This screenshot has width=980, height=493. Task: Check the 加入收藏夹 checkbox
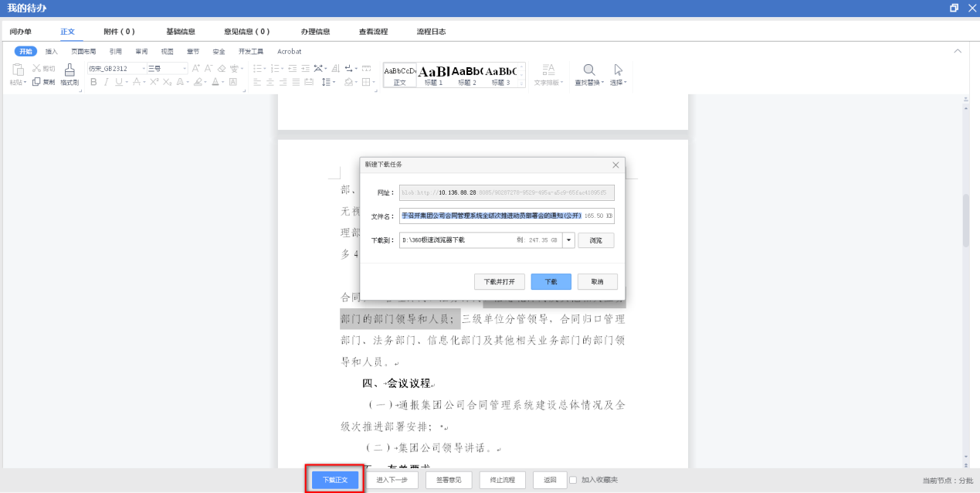[573, 480]
